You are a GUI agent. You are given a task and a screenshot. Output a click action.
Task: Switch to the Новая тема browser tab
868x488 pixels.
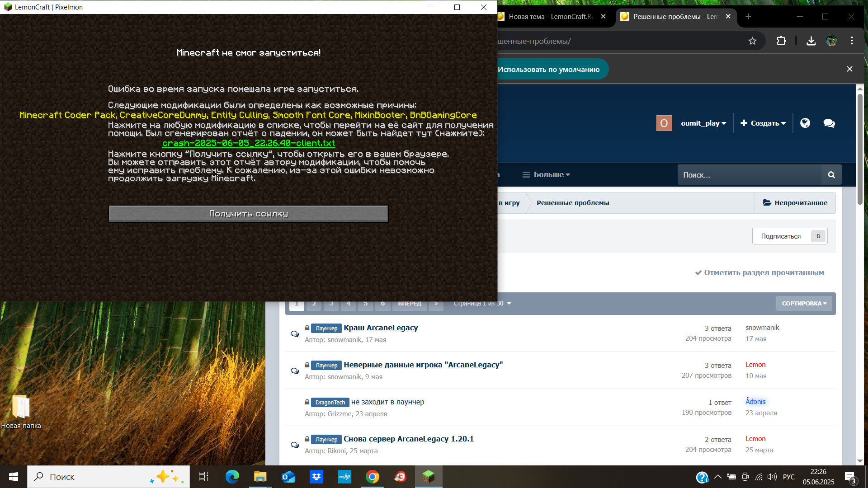[x=550, y=17]
